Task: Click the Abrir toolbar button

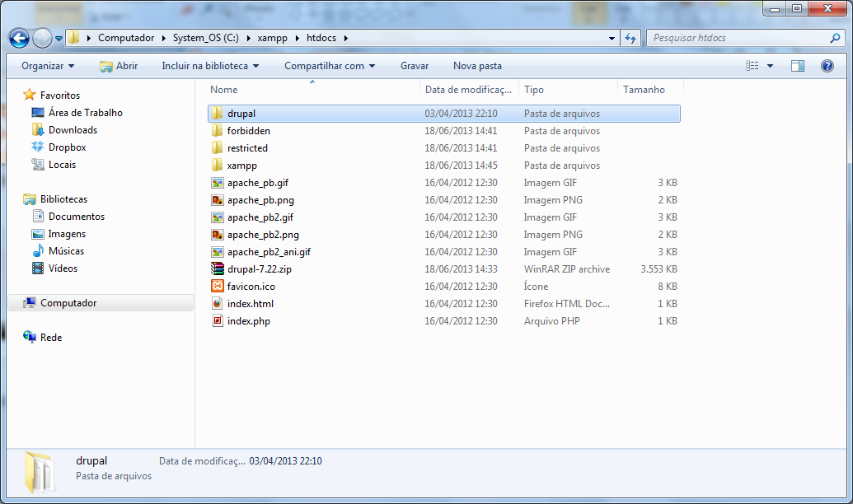Action: click(x=120, y=66)
